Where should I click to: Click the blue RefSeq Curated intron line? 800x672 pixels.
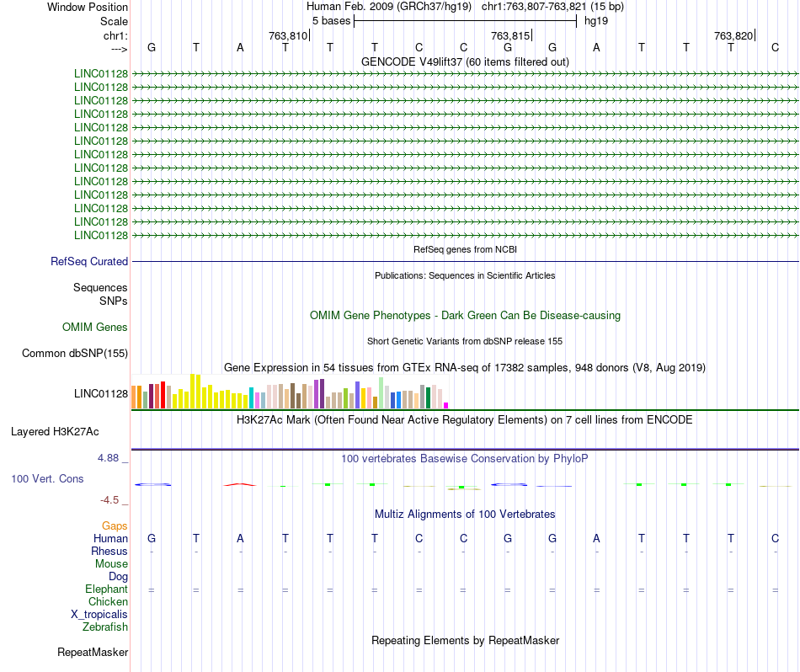pos(465,262)
